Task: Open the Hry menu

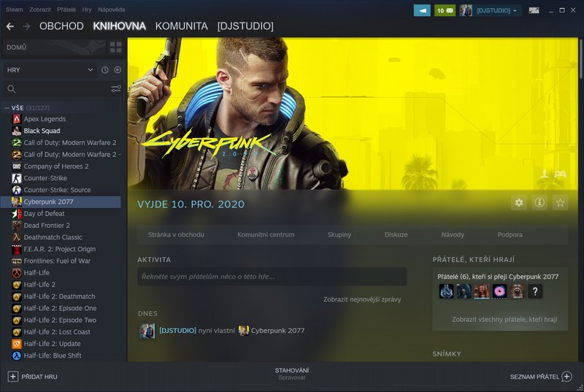Action: coord(87,9)
